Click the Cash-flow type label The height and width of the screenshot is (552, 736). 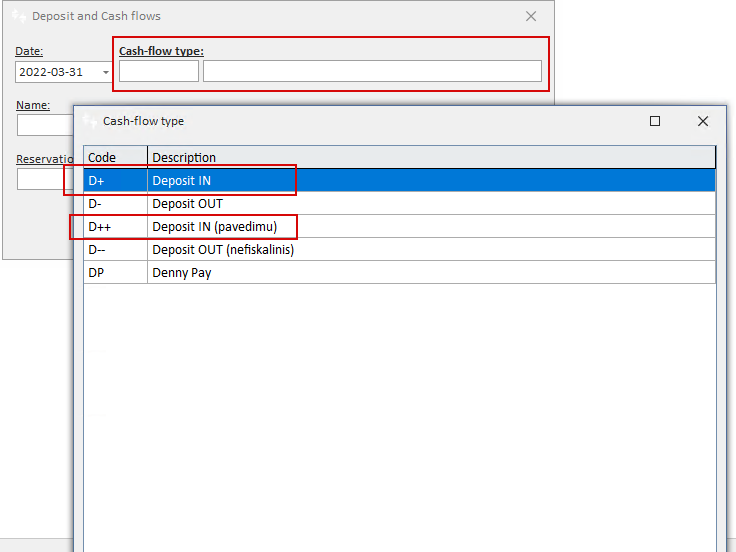click(x=161, y=51)
